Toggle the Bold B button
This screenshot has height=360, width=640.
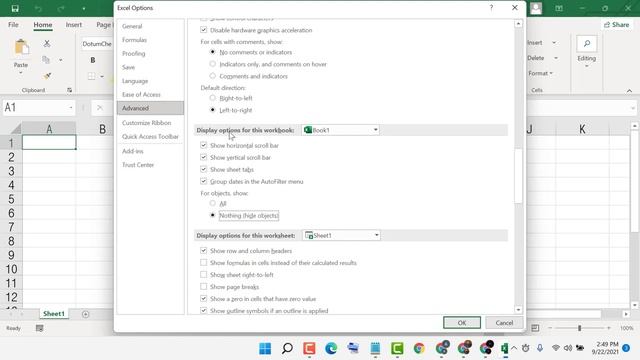coord(93,60)
